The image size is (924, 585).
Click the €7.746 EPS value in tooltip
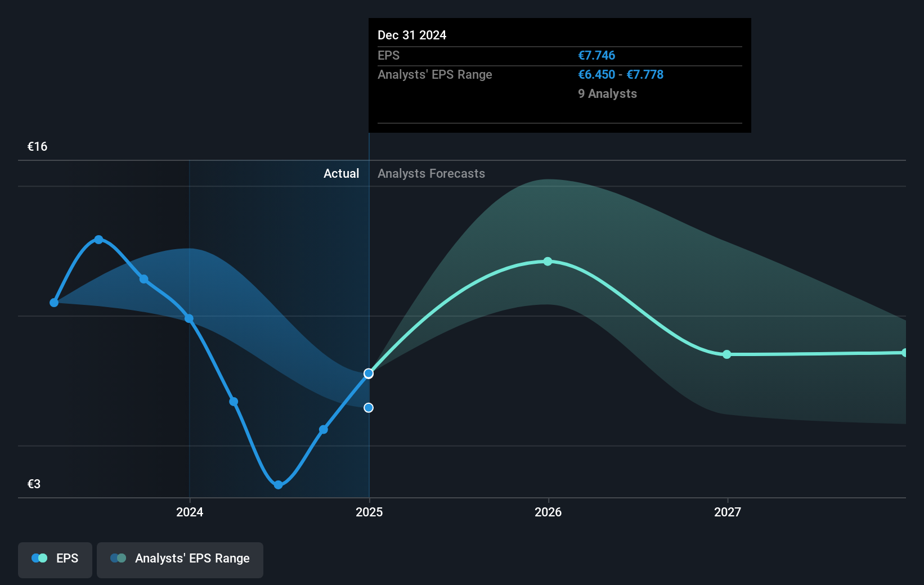click(x=596, y=56)
